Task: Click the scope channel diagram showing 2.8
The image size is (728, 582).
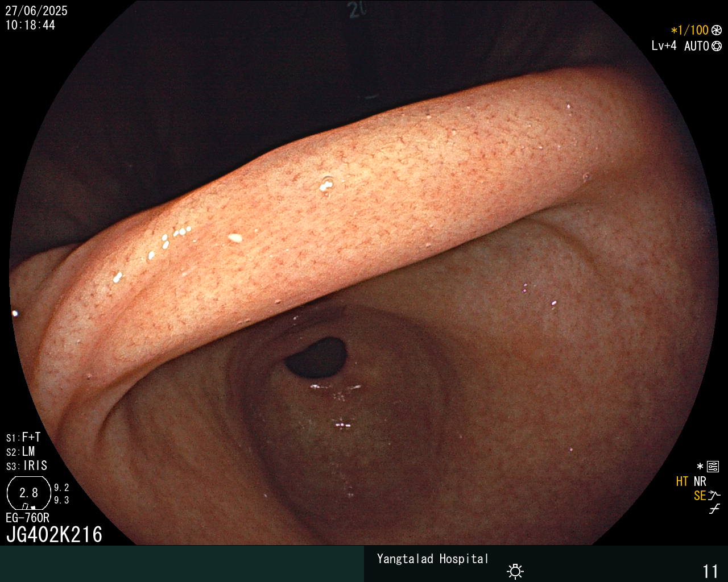Action: tap(29, 493)
